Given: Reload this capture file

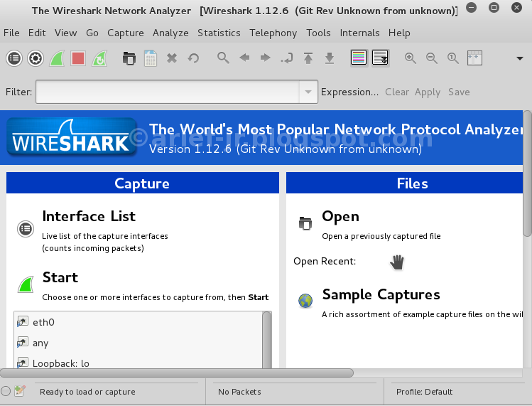Looking at the screenshot, I should coord(193,58).
